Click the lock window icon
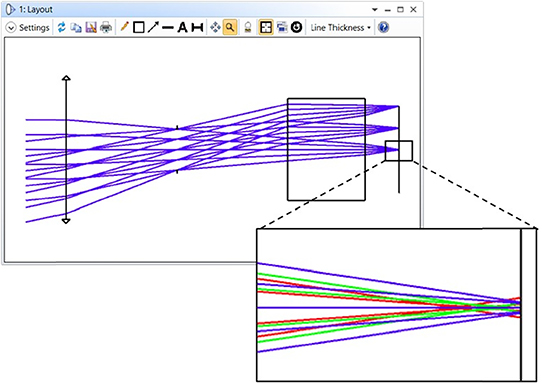The image size is (542, 384). point(248,27)
